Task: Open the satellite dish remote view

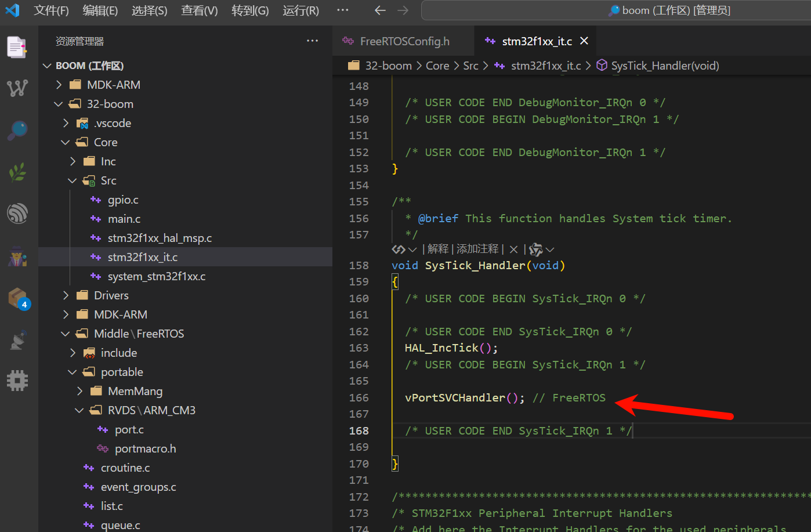Action: click(17, 340)
